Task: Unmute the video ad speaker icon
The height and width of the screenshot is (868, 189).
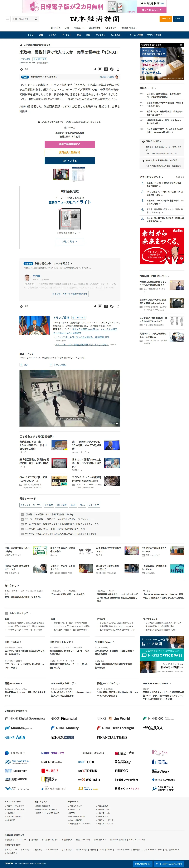Action: pos(117,424)
